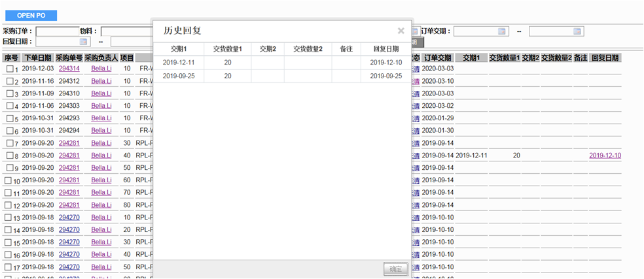Click the 序号 column header
This screenshot has width=644, height=279.
click(x=11, y=58)
